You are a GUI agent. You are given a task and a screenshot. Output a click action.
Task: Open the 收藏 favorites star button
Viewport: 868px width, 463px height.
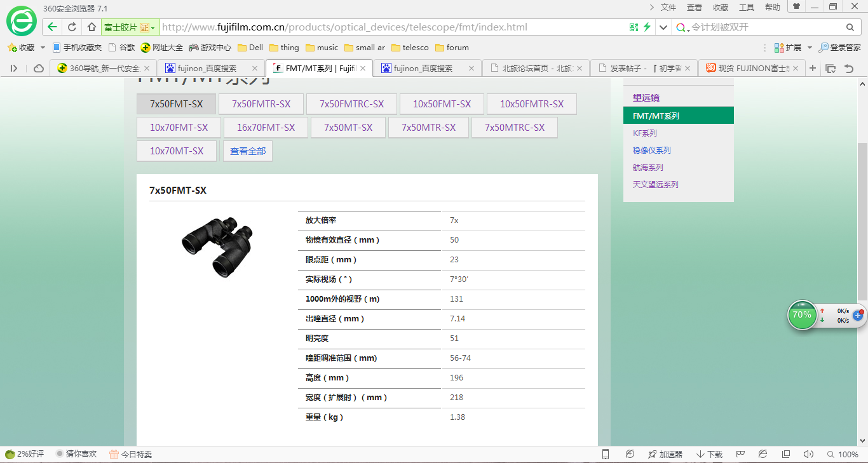point(21,48)
